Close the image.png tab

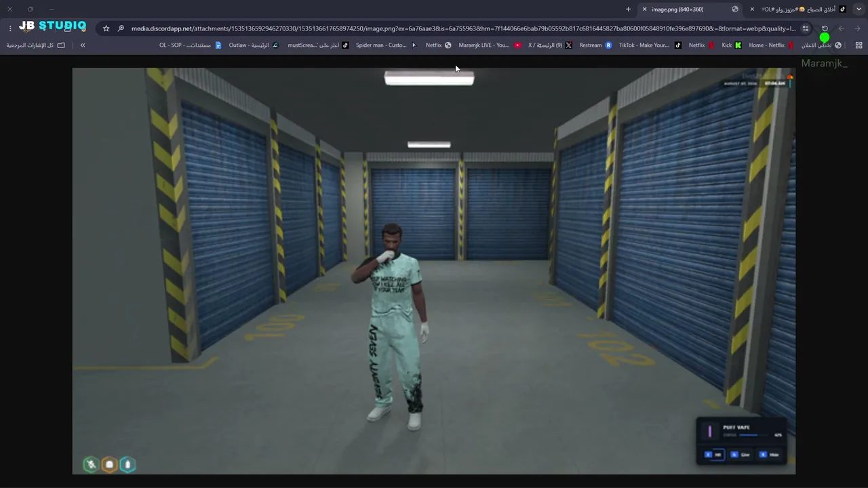[x=644, y=9]
